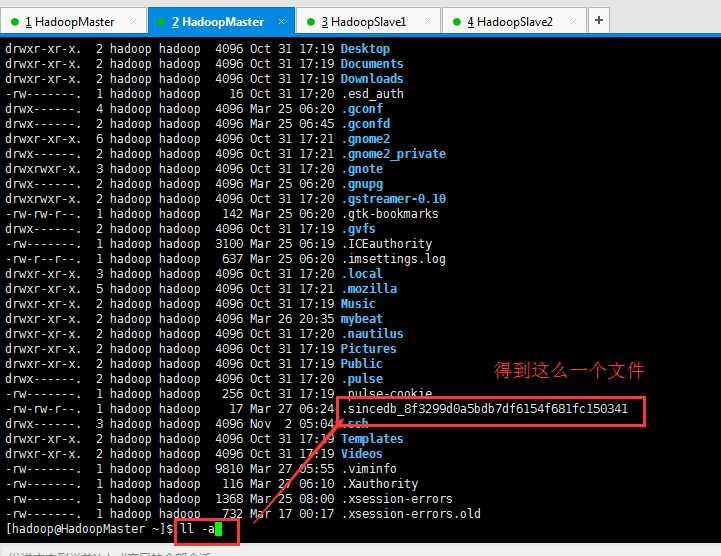
Task: Click the Documents directory name
Action: coord(372,64)
